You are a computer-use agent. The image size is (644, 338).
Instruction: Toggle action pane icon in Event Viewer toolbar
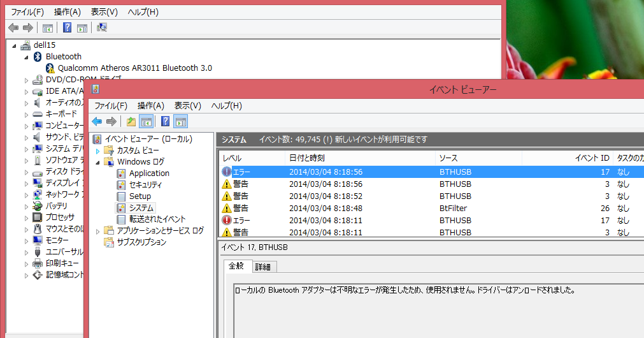point(181,122)
